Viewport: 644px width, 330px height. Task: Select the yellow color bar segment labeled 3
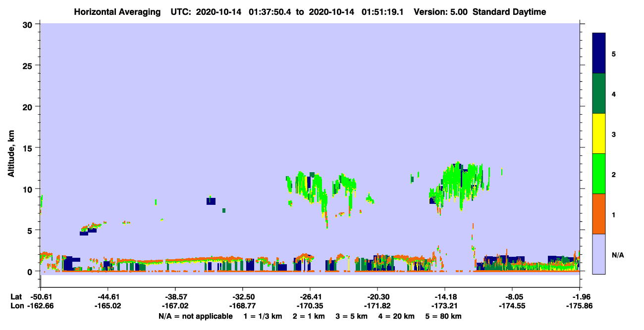coord(599,134)
